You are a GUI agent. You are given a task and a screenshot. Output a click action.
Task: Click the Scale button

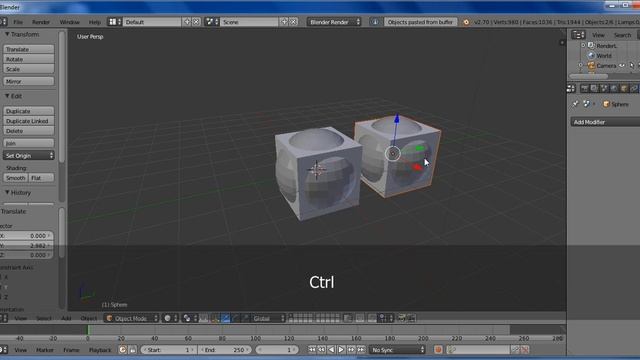[x=29, y=69]
